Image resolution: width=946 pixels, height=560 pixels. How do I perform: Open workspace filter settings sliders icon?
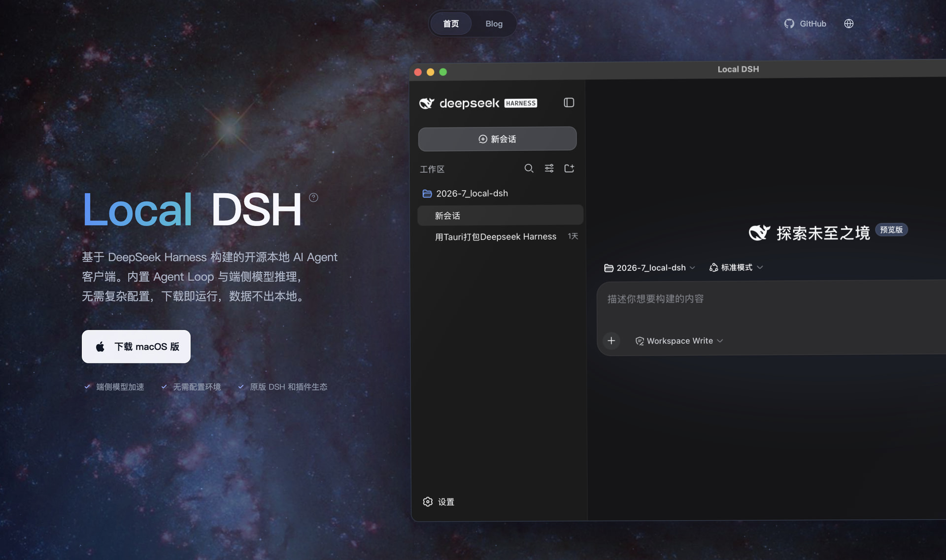click(x=549, y=168)
